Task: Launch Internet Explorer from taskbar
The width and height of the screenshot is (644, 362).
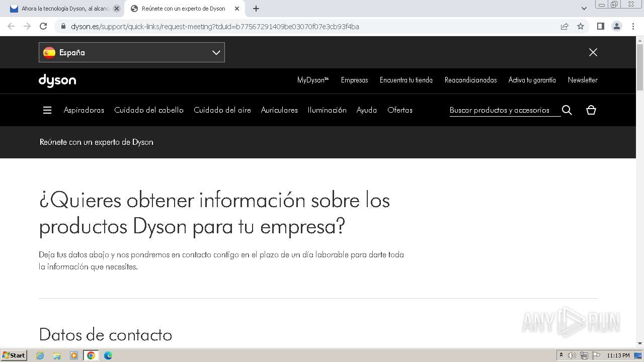Action: pyautogui.click(x=40, y=355)
